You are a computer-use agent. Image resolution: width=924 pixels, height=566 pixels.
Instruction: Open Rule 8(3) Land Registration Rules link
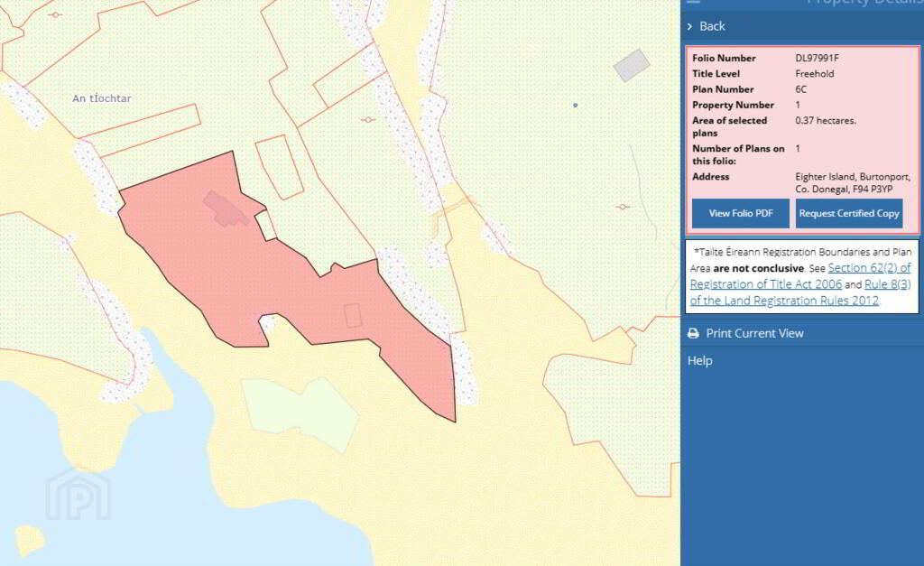pos(801,292)
